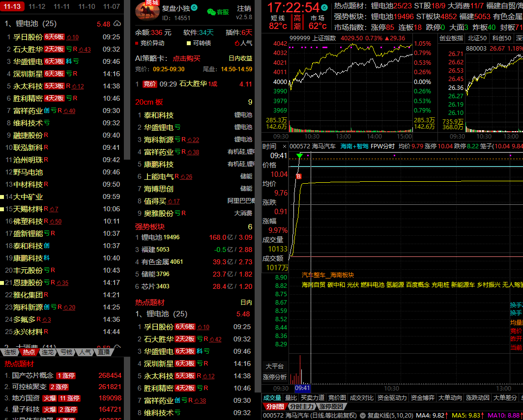This screenshot has height=420, width=523.
Task: Switch to the 连板 tab
Action: click(x=11, y=352)
